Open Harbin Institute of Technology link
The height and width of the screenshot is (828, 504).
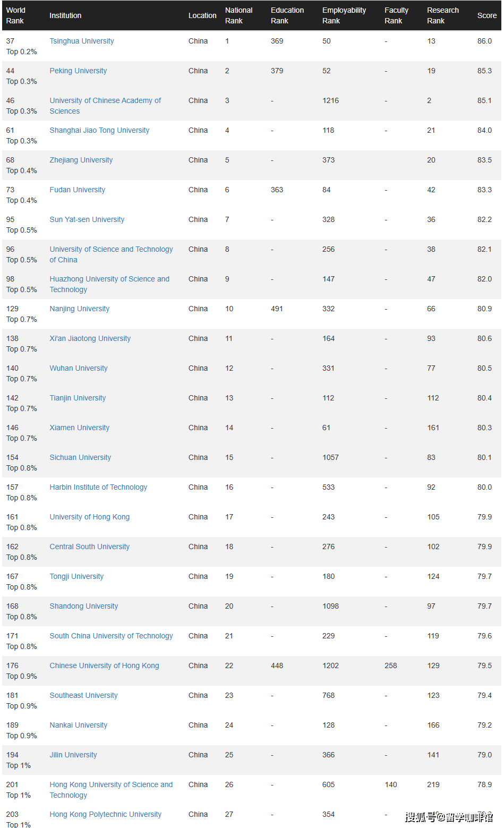point(98,487)
